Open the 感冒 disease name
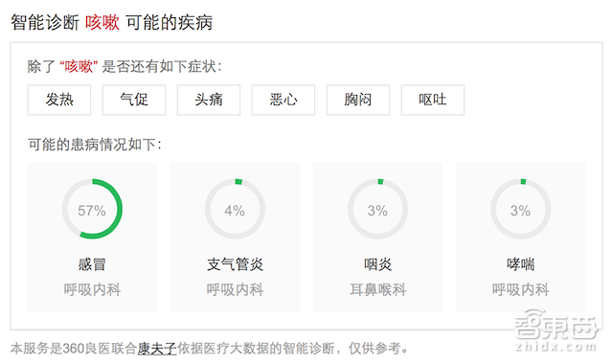The height and width of the screenshot is (364, 613). (x=92, y=264)
